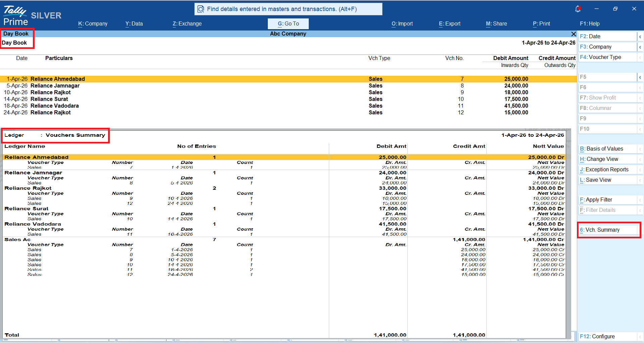Click F8: Columnar button
This screenshot has width=644, height=343.
[x=608, y=108]
